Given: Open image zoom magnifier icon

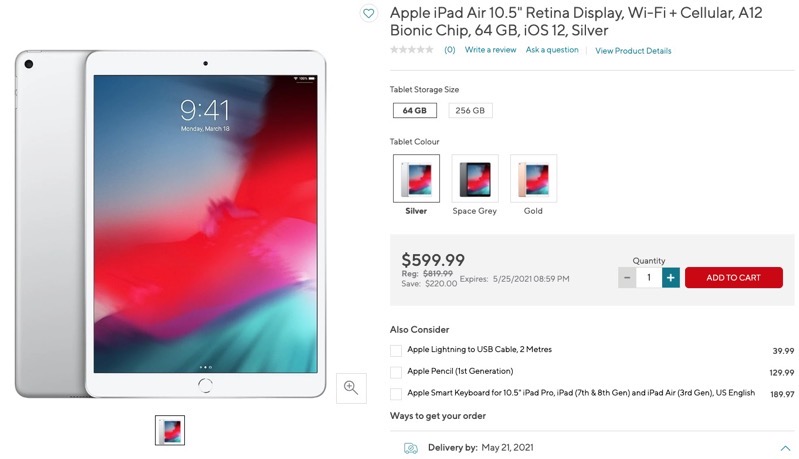Looking at the screenshot, I should [351, 388].
